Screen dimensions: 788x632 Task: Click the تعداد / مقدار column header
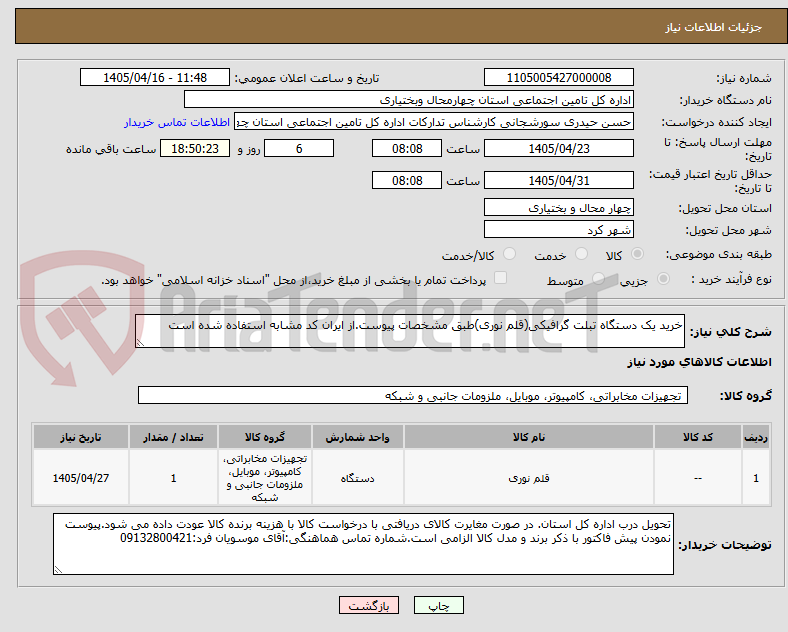(x=173, y=437)
